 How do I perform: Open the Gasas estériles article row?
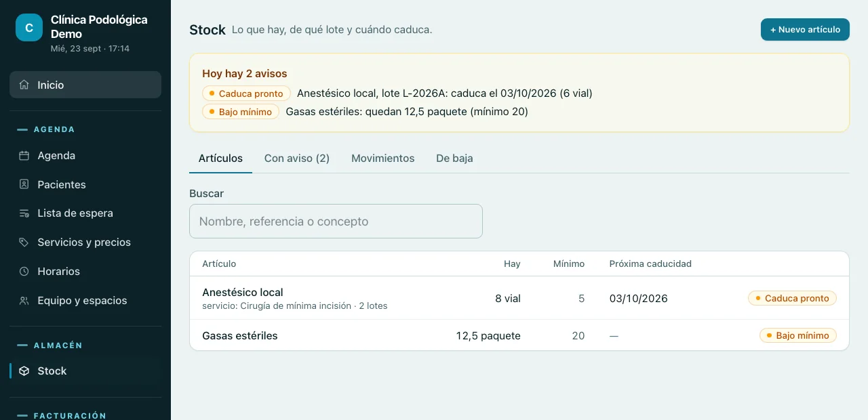(519, 335)
